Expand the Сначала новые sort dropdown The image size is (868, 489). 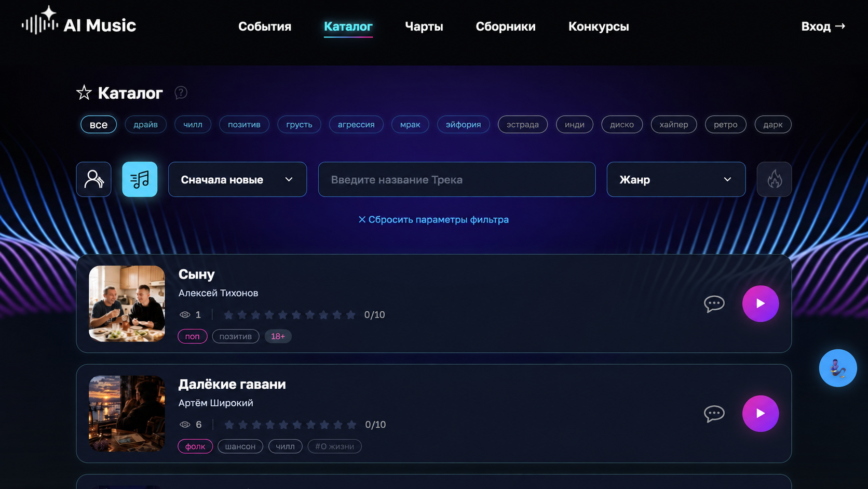click(x=237, y=179)
